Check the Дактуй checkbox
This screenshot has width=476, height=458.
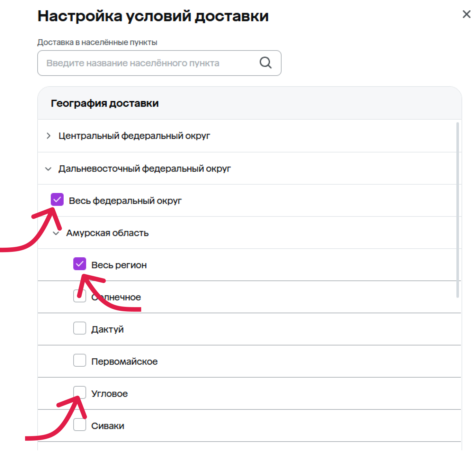(80, 328)
